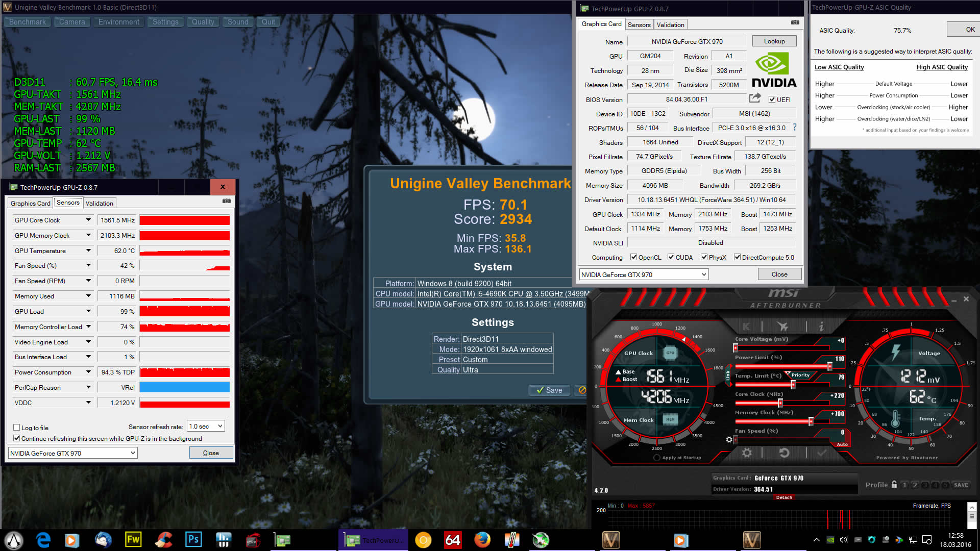Toggle the UEFI checkbox in GPU-Z

[x=772, y=99]
